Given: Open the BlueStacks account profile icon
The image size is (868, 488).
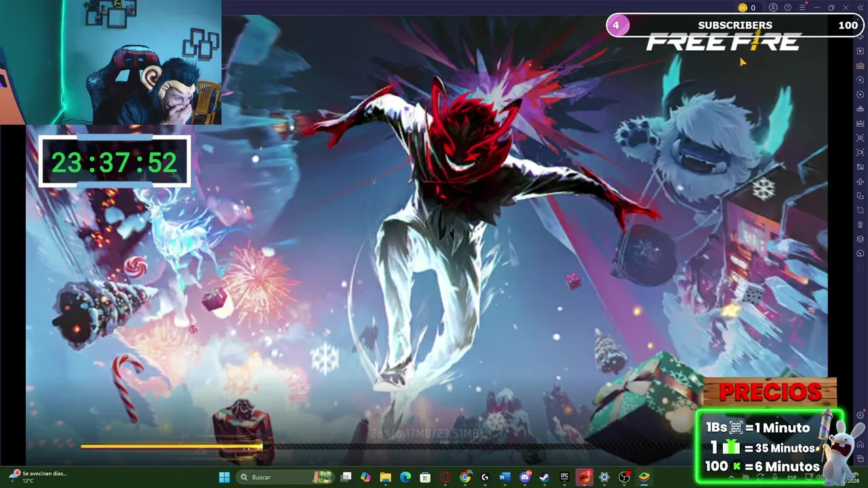Looking at the screenshot, I should coord(773,7).
